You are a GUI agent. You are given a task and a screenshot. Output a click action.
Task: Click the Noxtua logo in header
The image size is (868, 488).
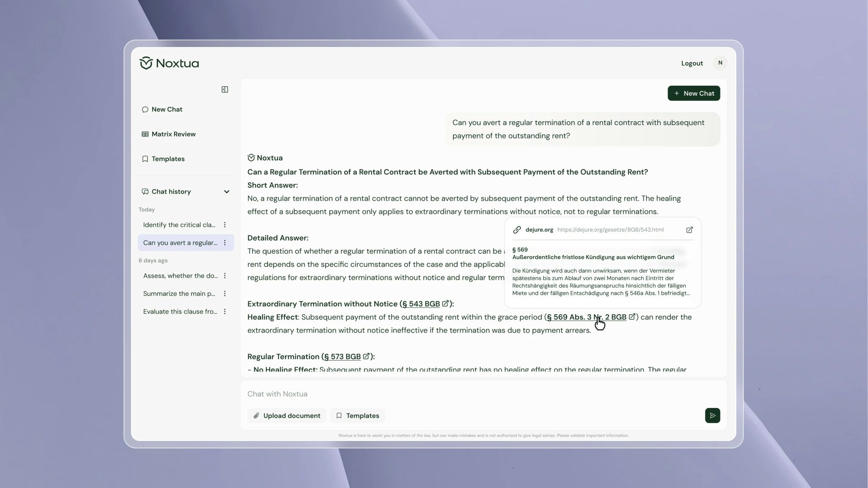169,63
